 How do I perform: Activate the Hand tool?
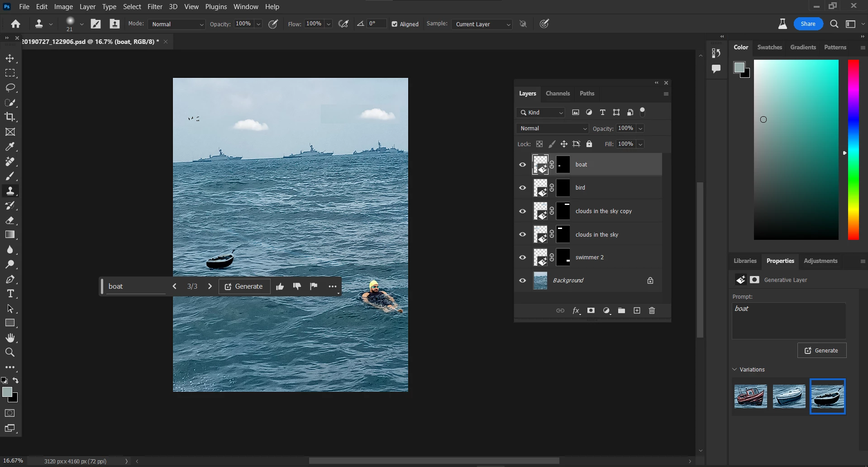pos(10,338)
